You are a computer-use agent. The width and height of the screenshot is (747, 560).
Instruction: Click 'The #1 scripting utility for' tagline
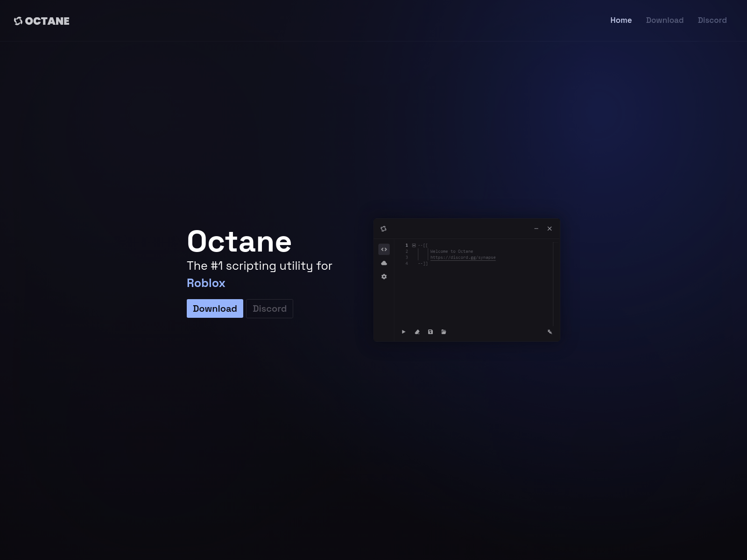click(260, 266)
